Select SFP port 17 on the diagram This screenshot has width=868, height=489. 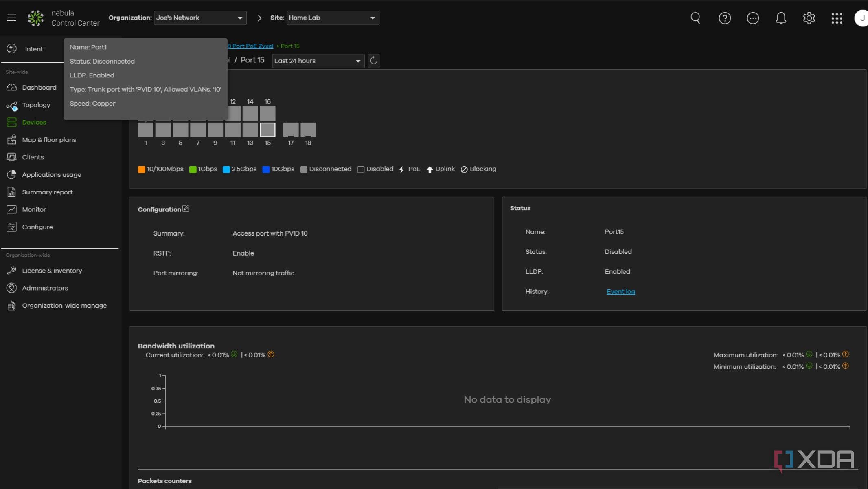point(291,130)
